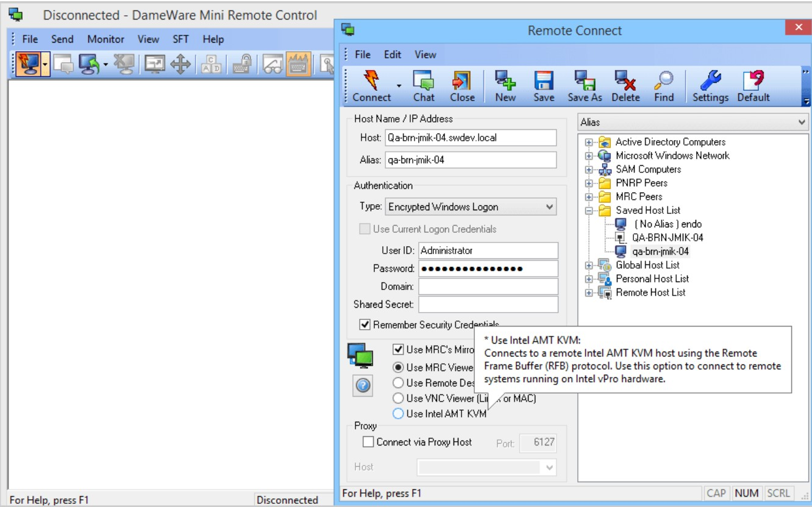
Task: Open Edit menu in Remote Connect window
Action: [393, 54]
